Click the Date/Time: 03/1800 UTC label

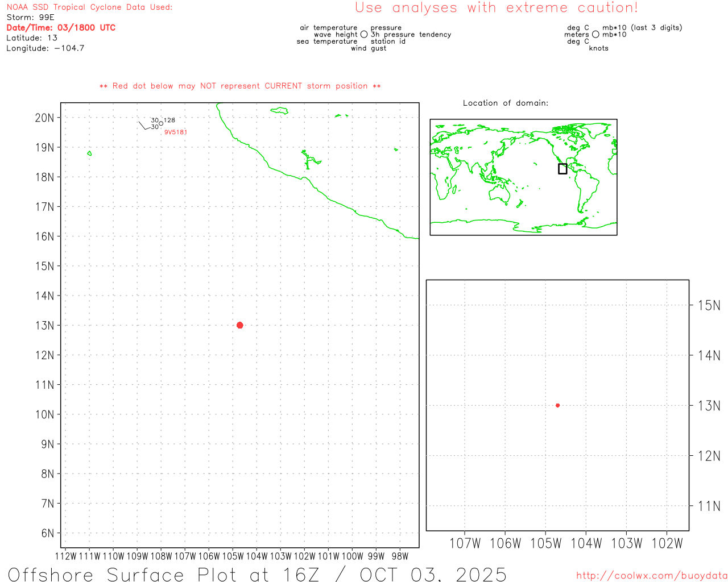(61, 27)
